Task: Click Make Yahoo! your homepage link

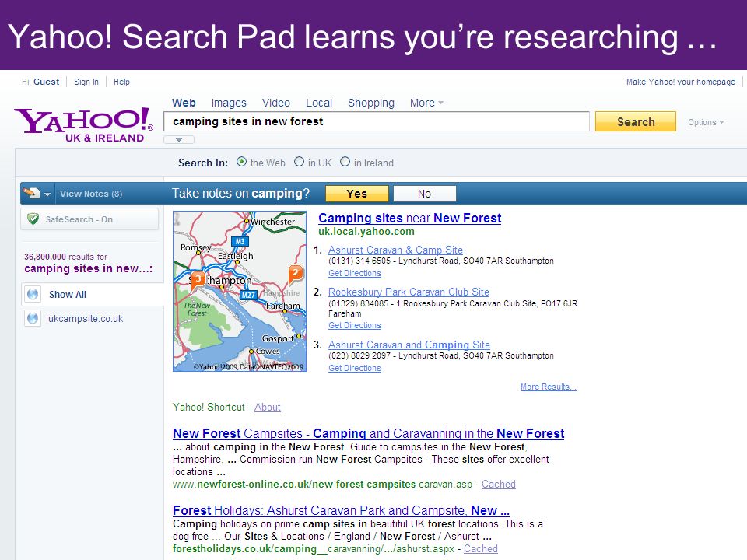Action: pos(681,82)
